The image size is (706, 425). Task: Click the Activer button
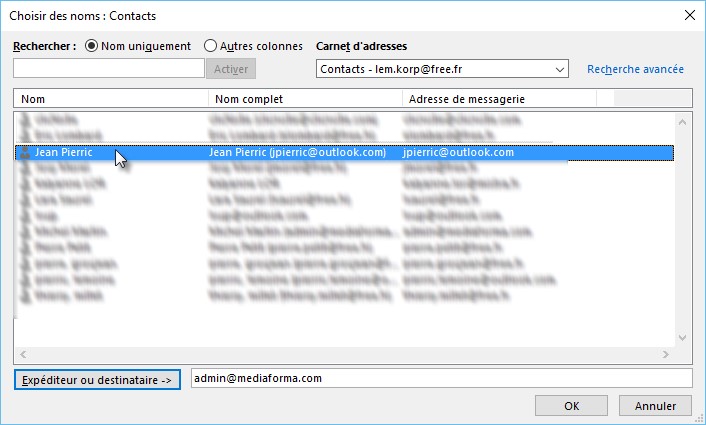pyautogui.click(x=231, y=69)
